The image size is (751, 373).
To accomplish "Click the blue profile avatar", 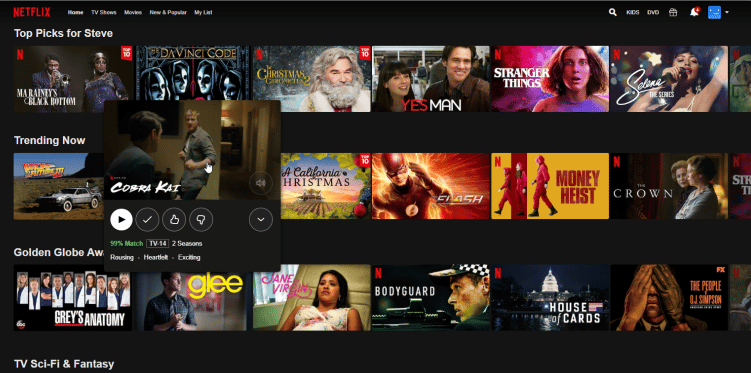I will [714, 12].
